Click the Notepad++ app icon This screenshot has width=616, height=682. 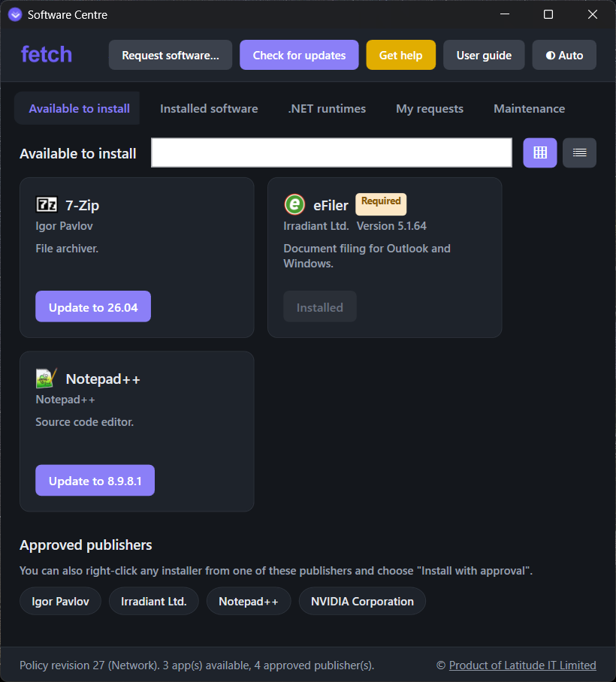click(x=46, y=379)
